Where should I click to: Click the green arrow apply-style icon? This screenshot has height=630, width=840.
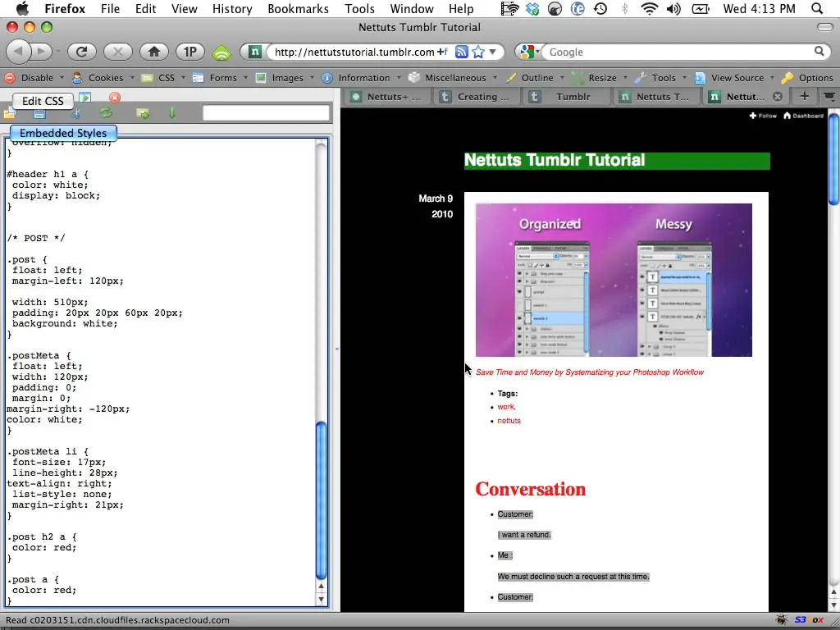[143, 113]
